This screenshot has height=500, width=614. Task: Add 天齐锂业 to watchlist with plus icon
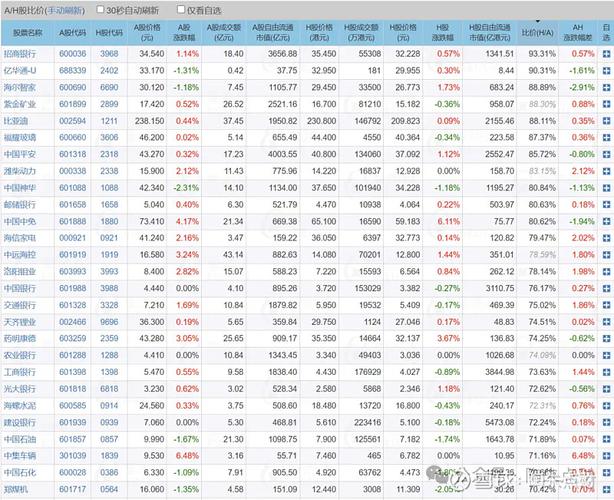coord(606,322)
